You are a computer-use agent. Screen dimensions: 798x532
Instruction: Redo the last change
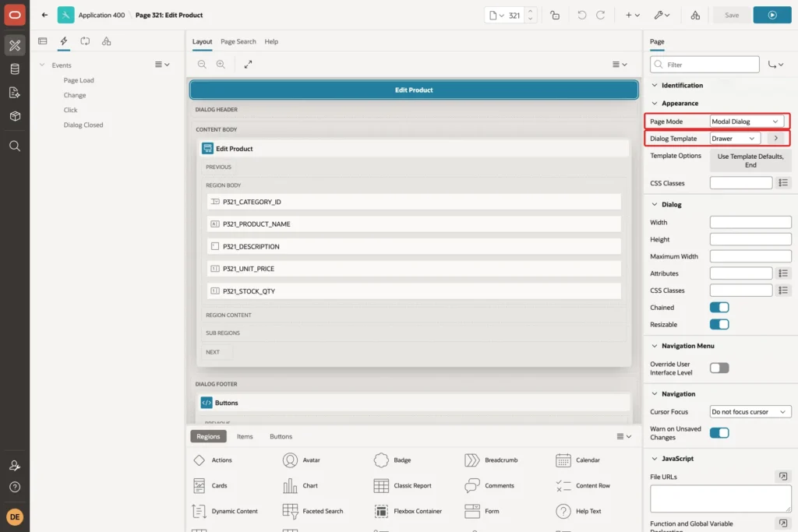(x=601, y=15)
